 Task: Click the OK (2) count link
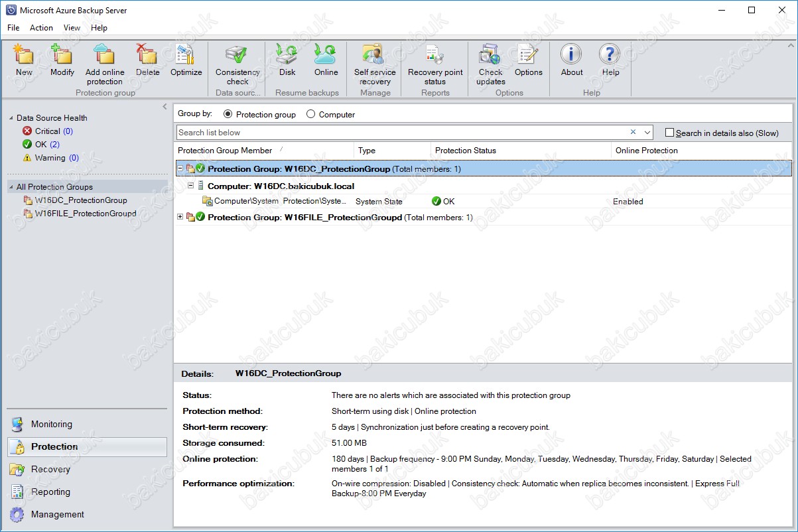coord(54,145)
